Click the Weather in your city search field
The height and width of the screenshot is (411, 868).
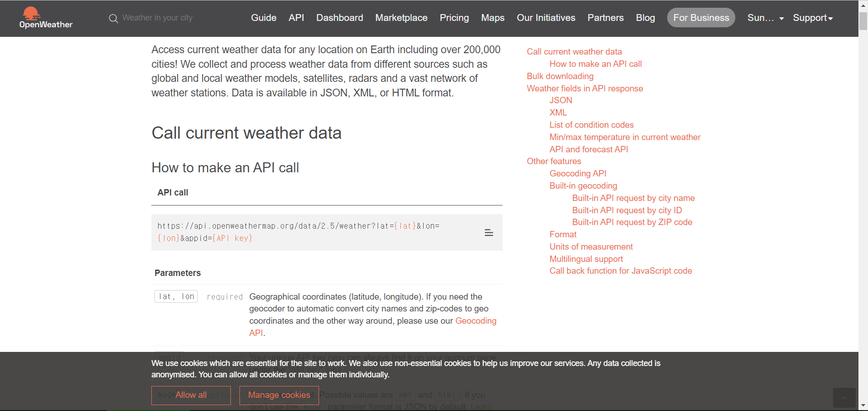coord(157,18)
